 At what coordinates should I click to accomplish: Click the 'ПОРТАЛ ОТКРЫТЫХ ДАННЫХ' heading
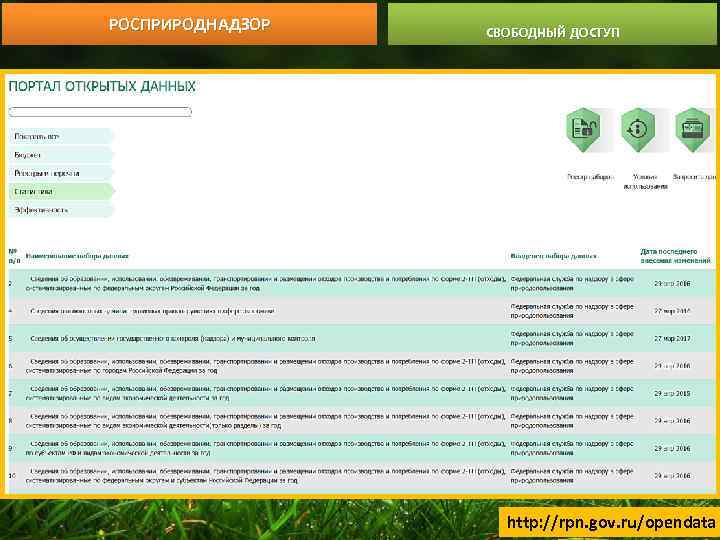coord(102,86)
